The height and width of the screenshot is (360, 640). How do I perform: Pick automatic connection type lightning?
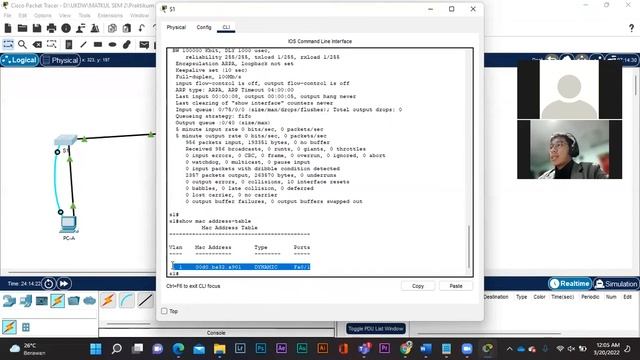(x=108, y=300)
